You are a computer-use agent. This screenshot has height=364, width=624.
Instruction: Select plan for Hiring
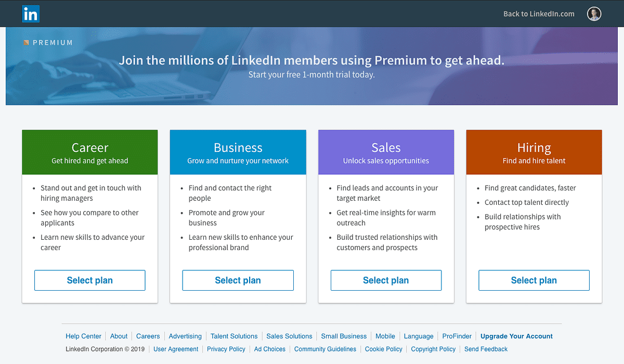click(534, 280)
